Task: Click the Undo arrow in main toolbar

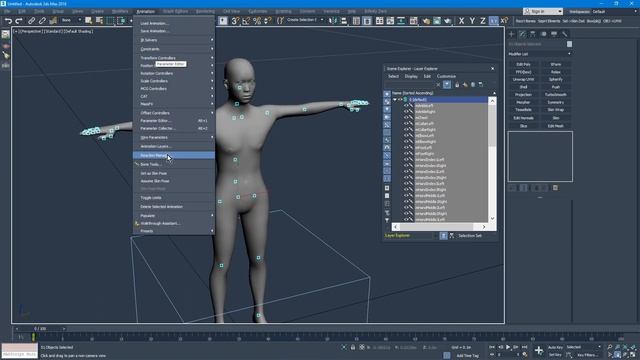Action: (8, 21)
